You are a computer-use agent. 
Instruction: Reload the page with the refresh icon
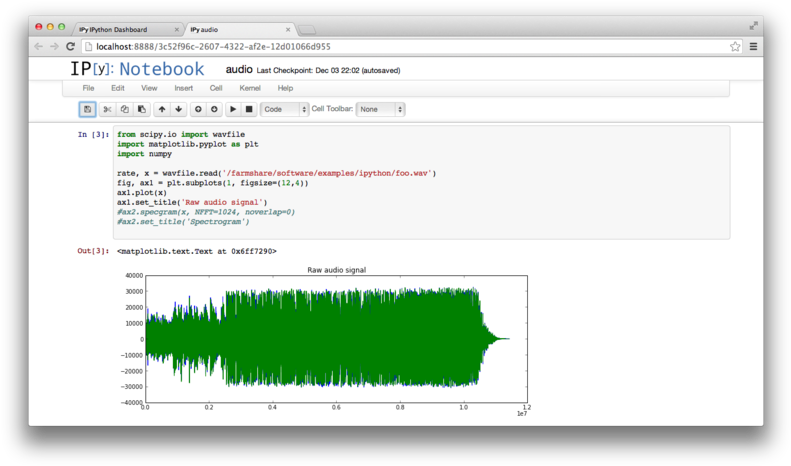coord(71,46)
